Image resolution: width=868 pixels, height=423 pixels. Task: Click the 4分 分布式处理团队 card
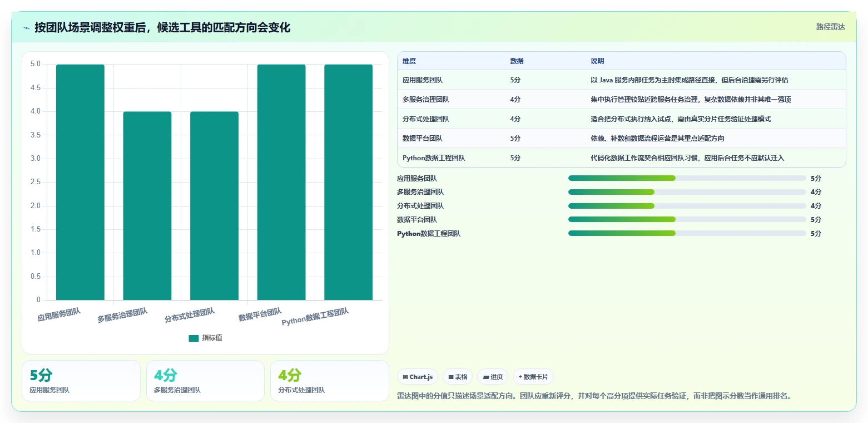pyautogui.click(x=330, y=381)
